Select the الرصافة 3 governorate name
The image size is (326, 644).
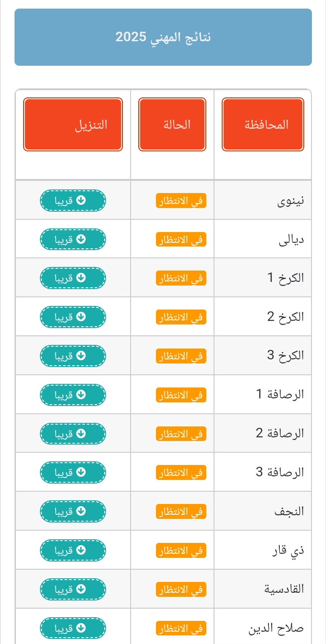pyautogui.click(x=280, y=472)
